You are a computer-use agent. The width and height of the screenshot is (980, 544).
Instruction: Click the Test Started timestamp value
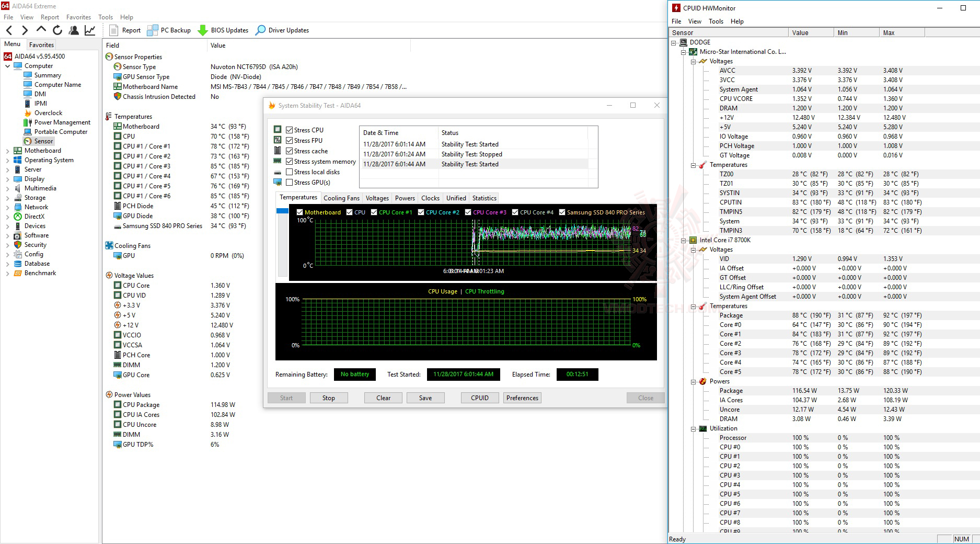point(463,375)
